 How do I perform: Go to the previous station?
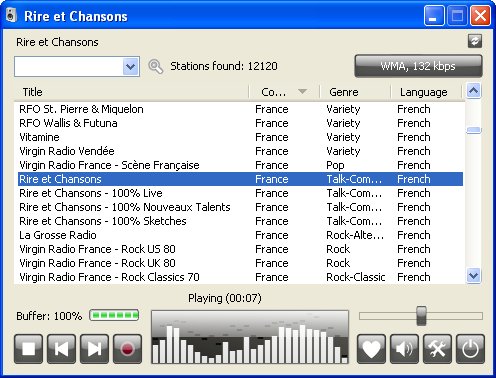tap(61, 349)
